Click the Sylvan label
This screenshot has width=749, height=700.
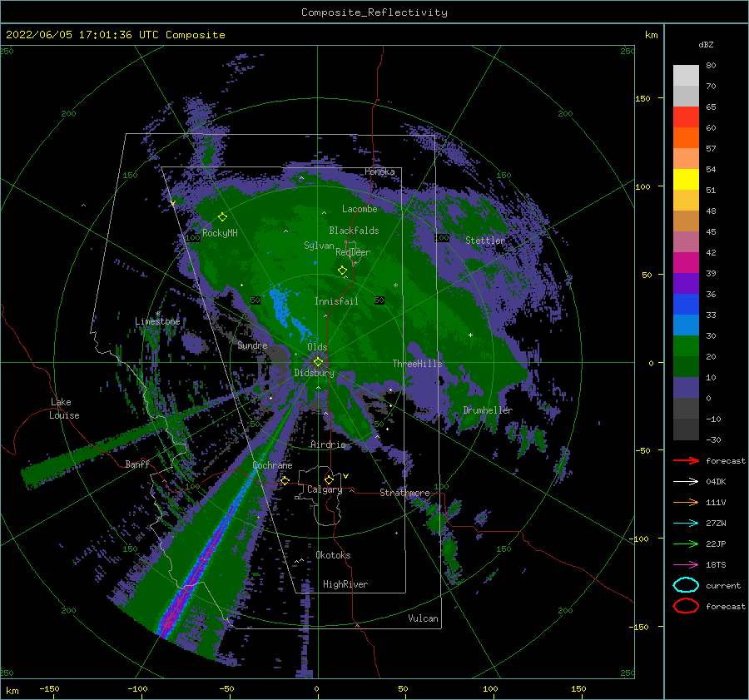319,246
